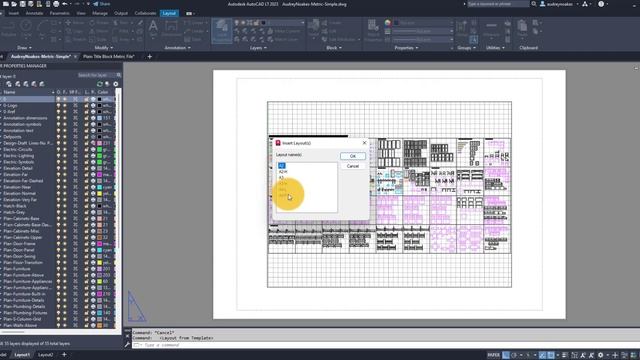Click the Share button in the title bar
Image resolution: width=640 pixels, height=360 pixels.
(x=102, y=4)
